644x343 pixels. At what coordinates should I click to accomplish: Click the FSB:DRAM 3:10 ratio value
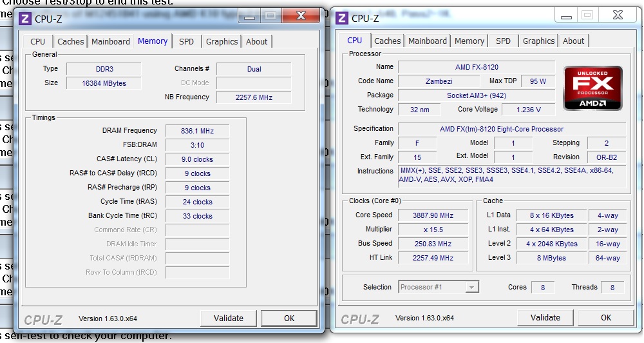198,145
